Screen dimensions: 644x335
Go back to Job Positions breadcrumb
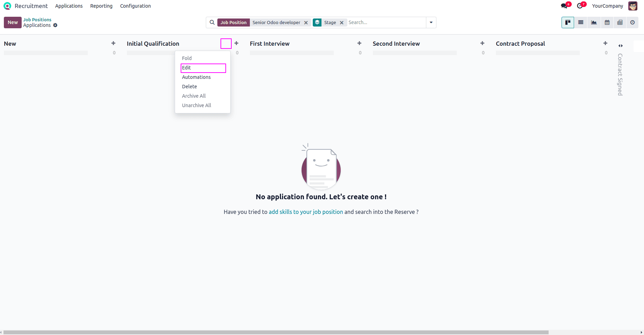click(x=37, y=20)
